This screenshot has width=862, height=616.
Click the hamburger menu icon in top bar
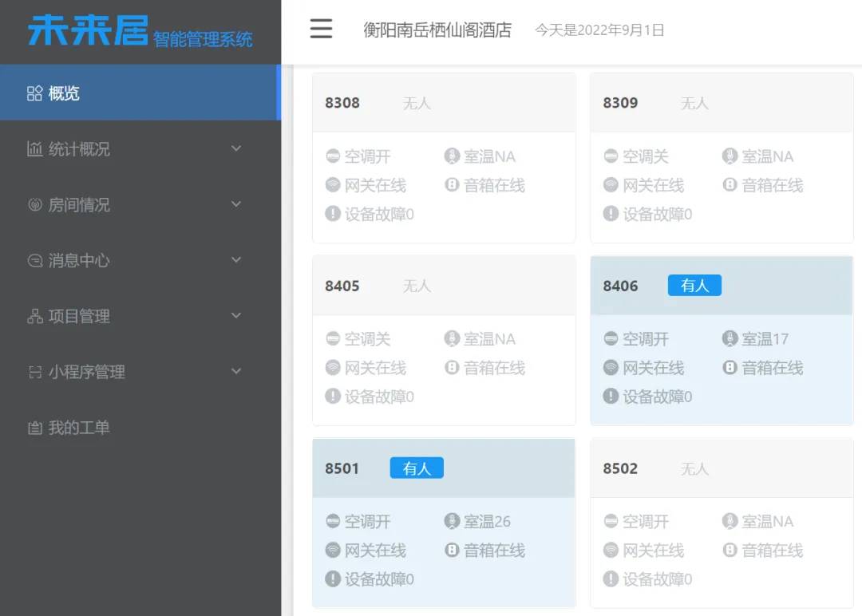[x=322, y=29]
